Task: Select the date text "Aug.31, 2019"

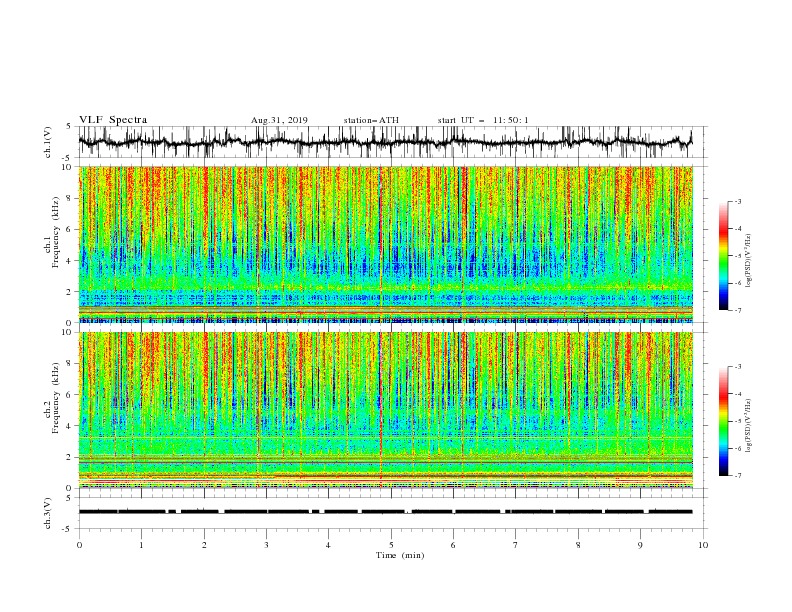Action: (x=279, y=120)
